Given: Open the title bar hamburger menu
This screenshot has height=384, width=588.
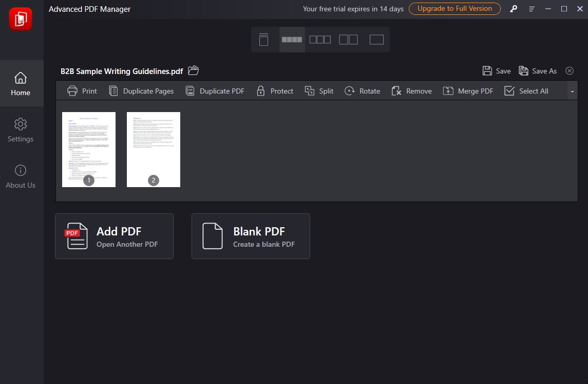Looking at the screenshot, I should pyautogui.click(x=532, y=9).
